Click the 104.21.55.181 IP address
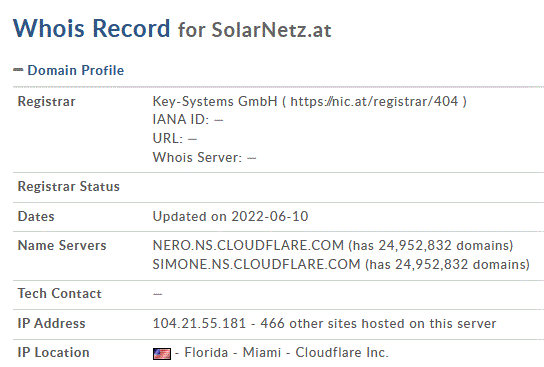The width and height of the screenshot is (544, 367). point(199,323)
